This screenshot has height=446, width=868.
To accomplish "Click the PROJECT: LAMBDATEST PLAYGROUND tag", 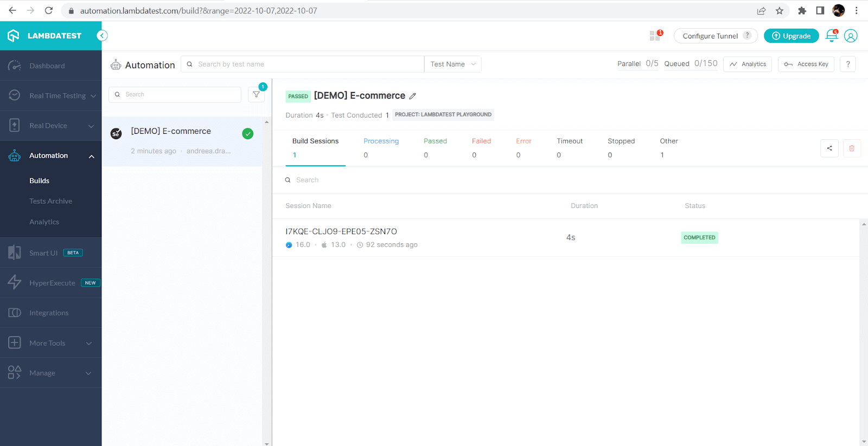I will tap(443, 114).
